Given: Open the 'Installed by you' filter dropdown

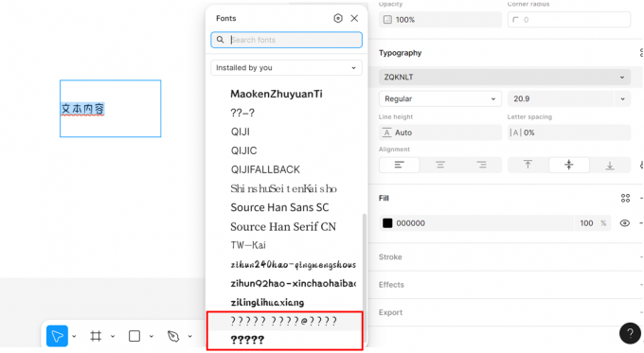Looking at the screenshot, I should pyautogui.click(x=287, y=68).
